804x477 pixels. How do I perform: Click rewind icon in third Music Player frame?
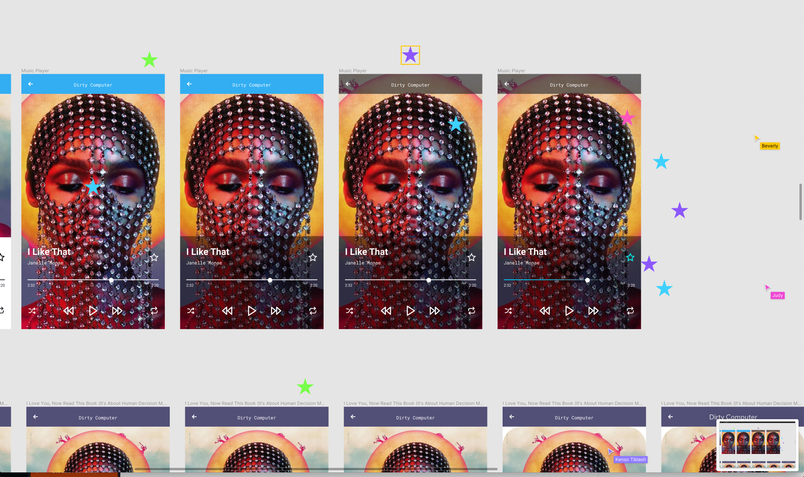click(x=386, y=311)
